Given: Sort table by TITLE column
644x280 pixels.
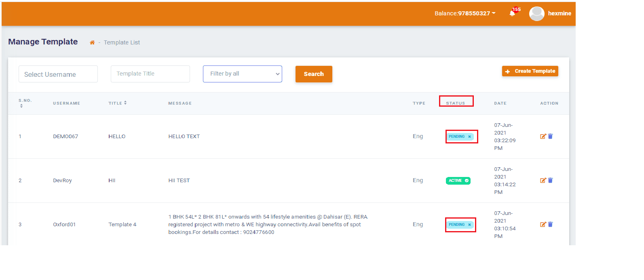Looking at the screenshot, I should 125,103.
